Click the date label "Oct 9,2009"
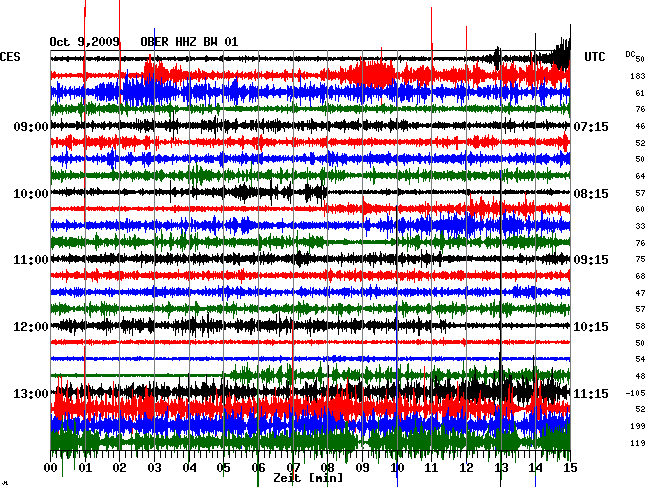Screen dimensions: 650x494 coord(85,42)
